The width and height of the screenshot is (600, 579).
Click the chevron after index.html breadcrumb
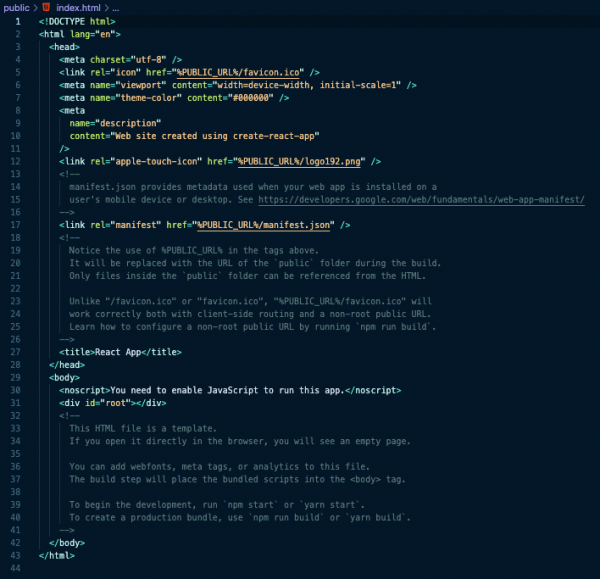pos(108,7)
